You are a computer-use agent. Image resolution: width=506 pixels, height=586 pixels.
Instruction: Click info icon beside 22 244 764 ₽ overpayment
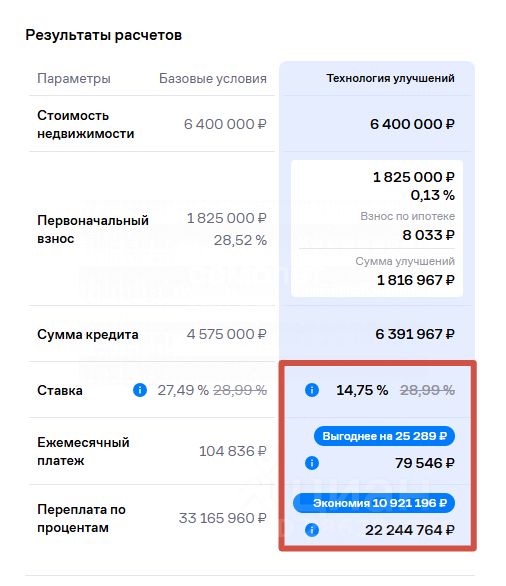click(x=312, y=530)
